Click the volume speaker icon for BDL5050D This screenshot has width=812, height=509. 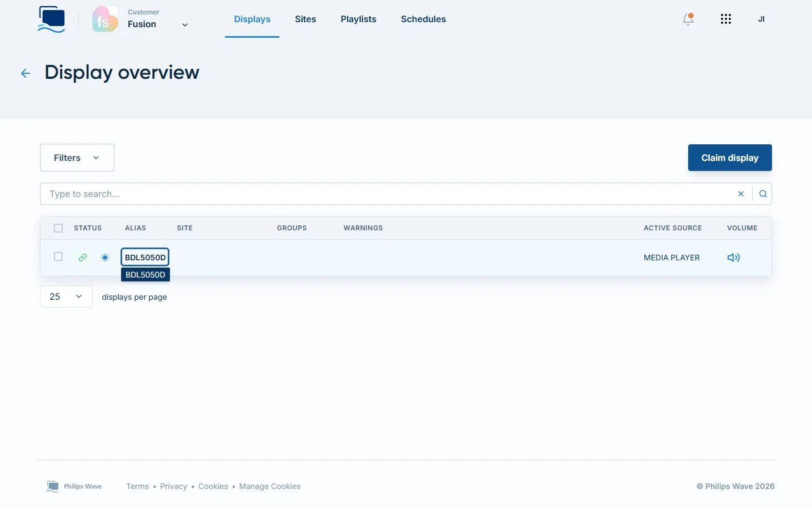pyautogui.click(x=734, y=258)
